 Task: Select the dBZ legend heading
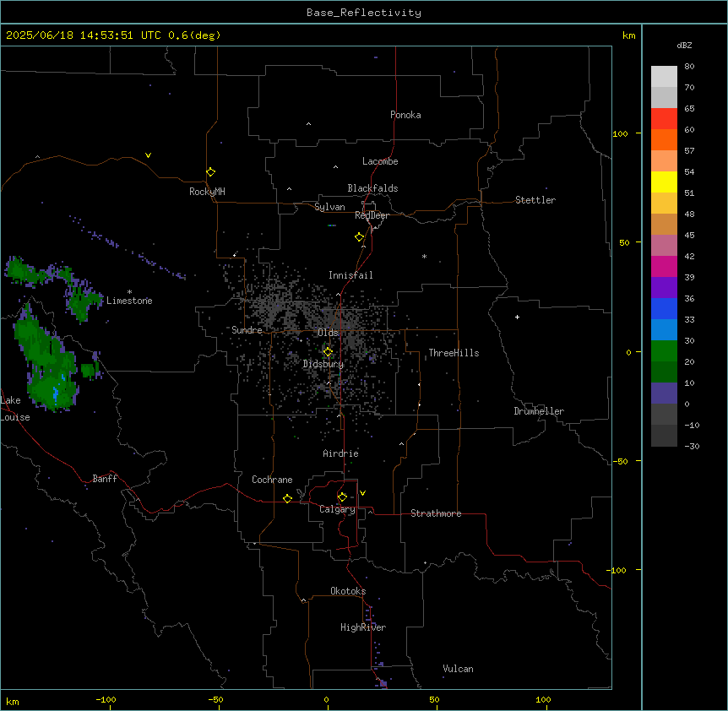(684, 45)
